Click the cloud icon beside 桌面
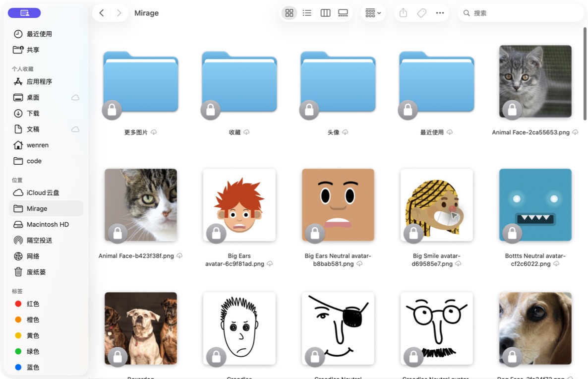 75,98
